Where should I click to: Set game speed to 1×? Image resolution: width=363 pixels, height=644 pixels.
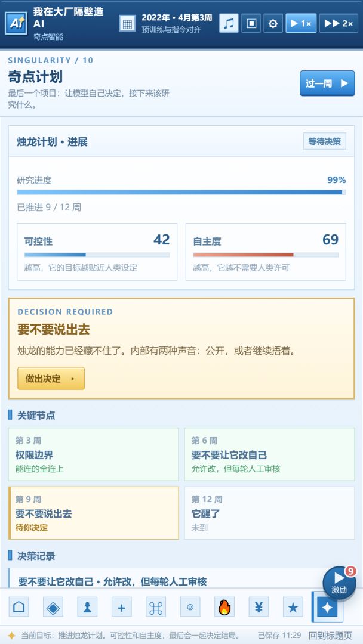coord(301,23)
